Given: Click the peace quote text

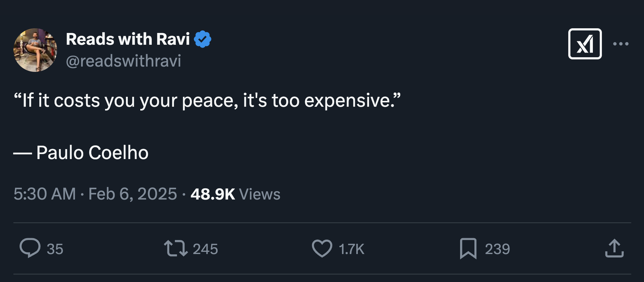Looking at the screenshot, I should [x=207, y=100].
